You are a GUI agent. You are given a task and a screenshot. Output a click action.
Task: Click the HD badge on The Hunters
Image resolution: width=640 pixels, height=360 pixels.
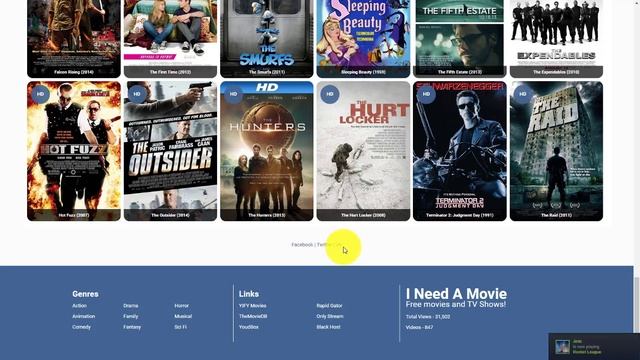(x=233, y=94)
